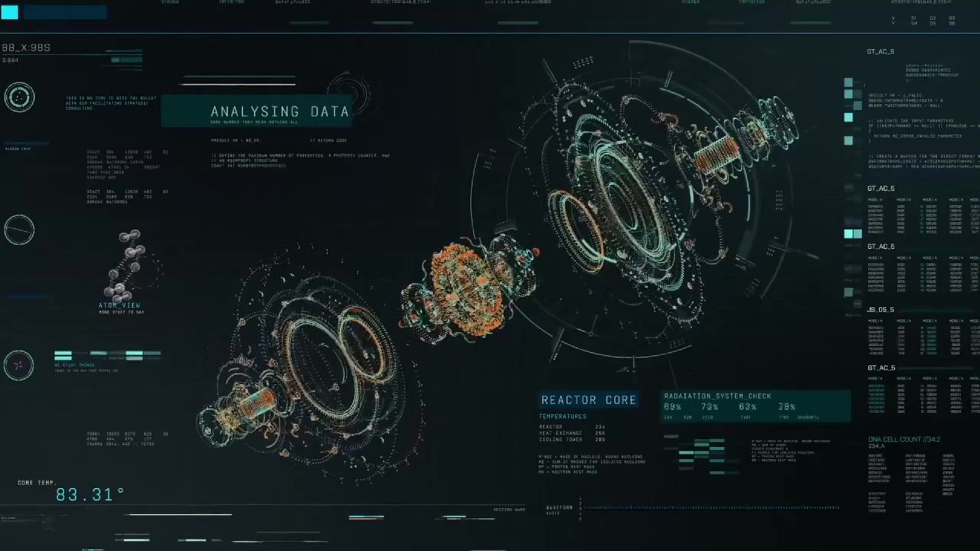Click the top-left circular instrument icon
The image size is (980, 551).
[19, 97]
